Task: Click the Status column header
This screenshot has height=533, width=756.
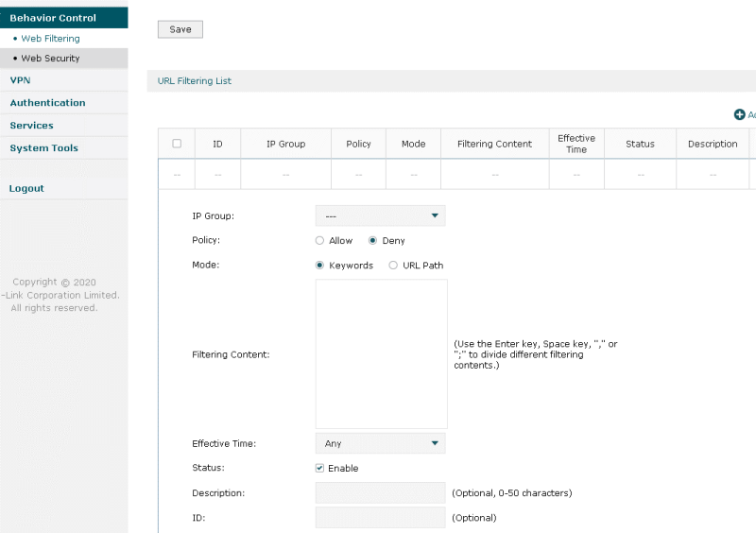Action: [x=641, y=144]
